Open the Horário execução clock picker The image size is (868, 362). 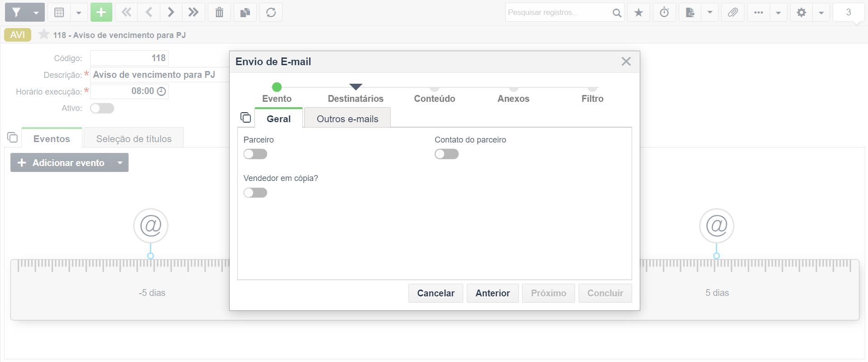[x=161, y=91]
